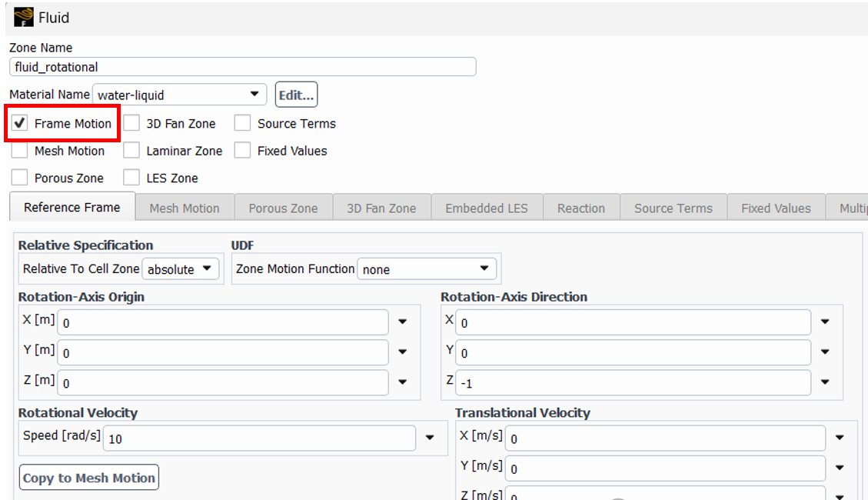Click the Fluid dialog title icon
Image resolution: width=868 pixels, height=500 pixels.
click(24, 17)
